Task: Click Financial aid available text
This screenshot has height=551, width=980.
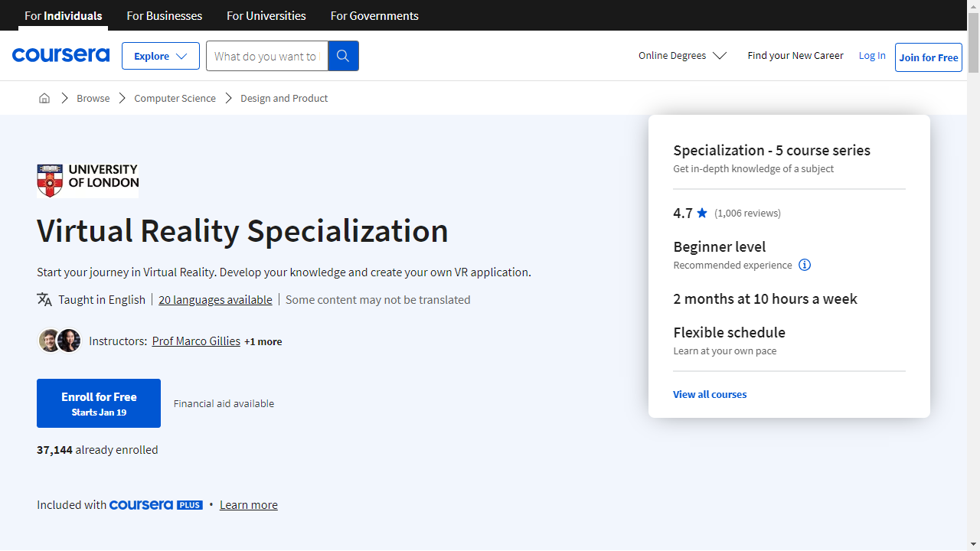Action: [x=224, y=403]
